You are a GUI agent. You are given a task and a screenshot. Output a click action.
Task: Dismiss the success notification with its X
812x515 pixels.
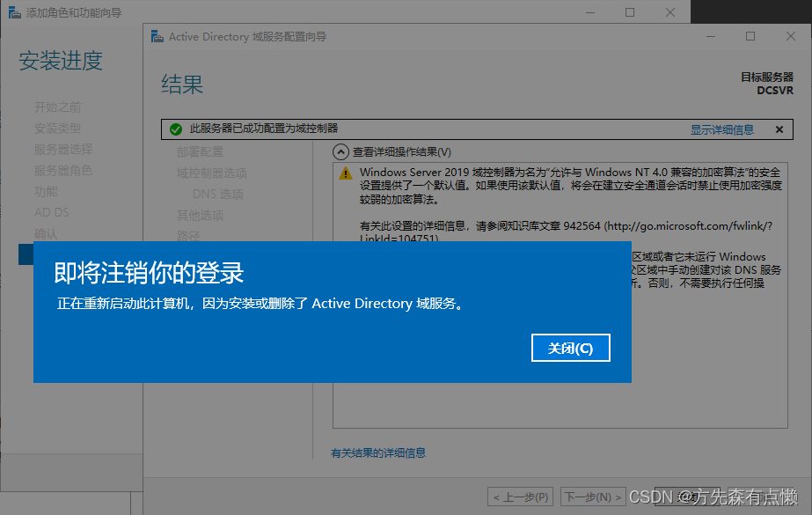pos(779,129)
